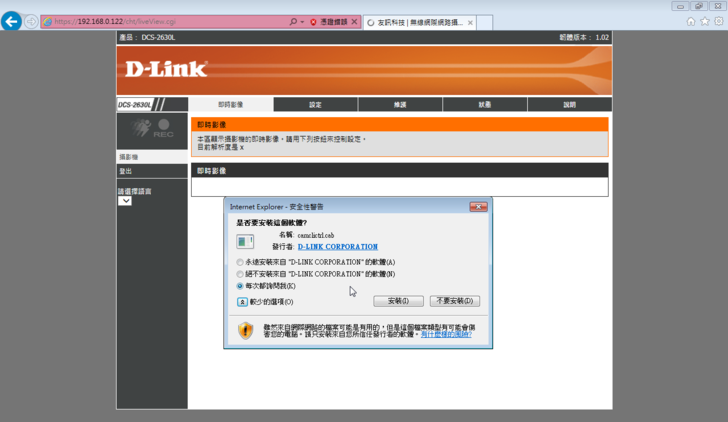
Task: Open the address bar autocomplete dropdown arrow
Action: [x=302, y=22]
